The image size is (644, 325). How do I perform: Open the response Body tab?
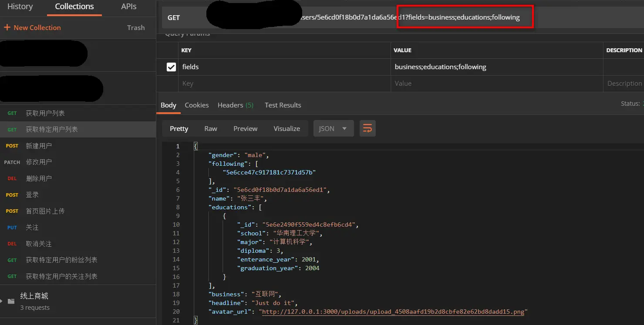(169, 105)
